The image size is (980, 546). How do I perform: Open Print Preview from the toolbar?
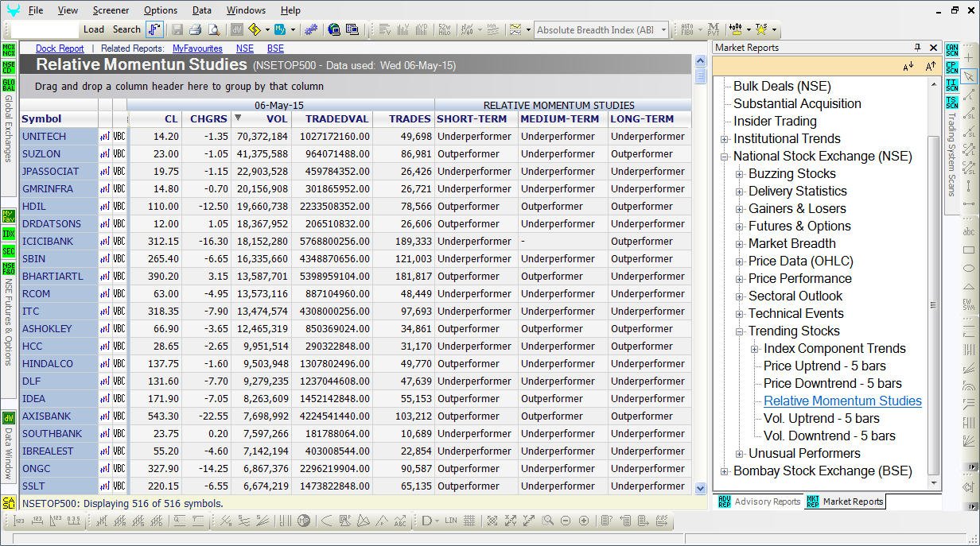point(213,29)
